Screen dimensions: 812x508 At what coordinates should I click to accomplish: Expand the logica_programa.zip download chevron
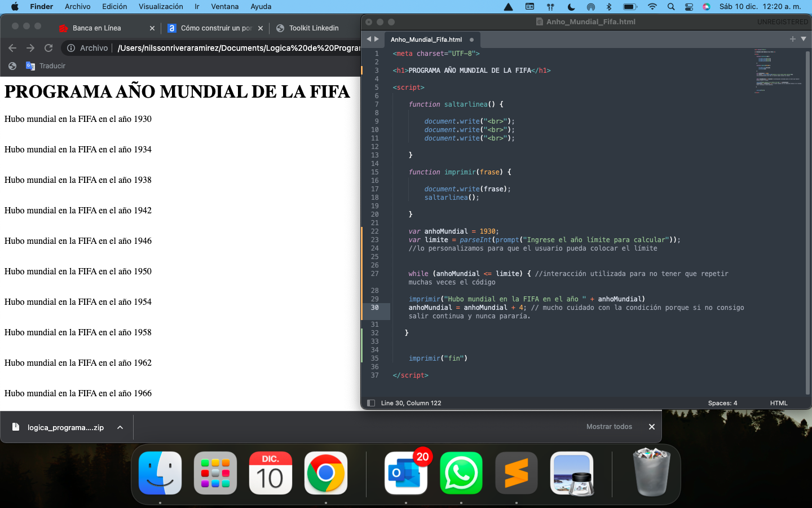coord(120,427)
